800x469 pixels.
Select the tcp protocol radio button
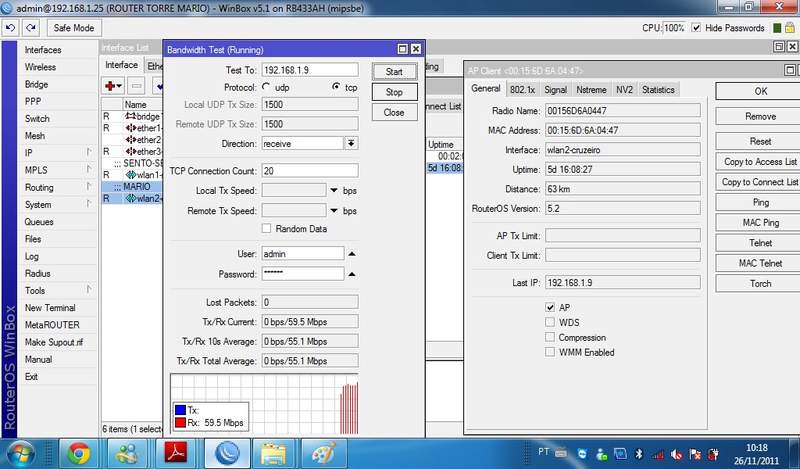click(x=336, y=87)
